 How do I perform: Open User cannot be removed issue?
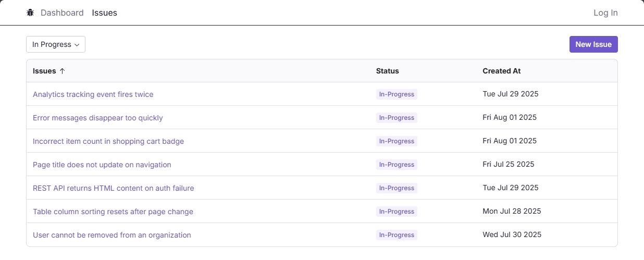coord(112,235)
